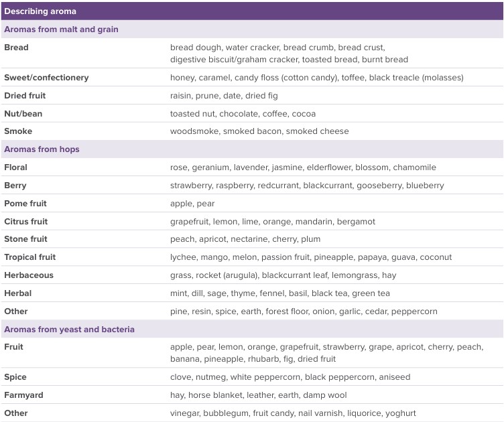
Task: Click the 'Citrus fruit' row label
Action: tap(25, 222)
